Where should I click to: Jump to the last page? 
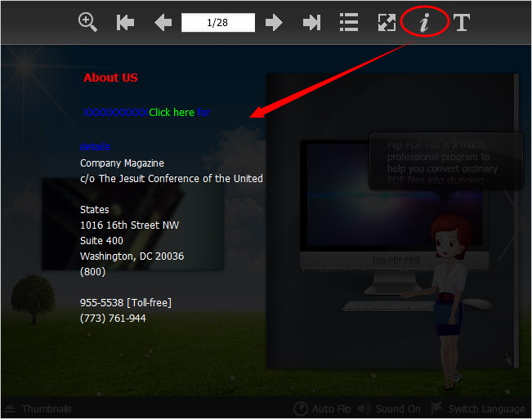pos(311,23)
